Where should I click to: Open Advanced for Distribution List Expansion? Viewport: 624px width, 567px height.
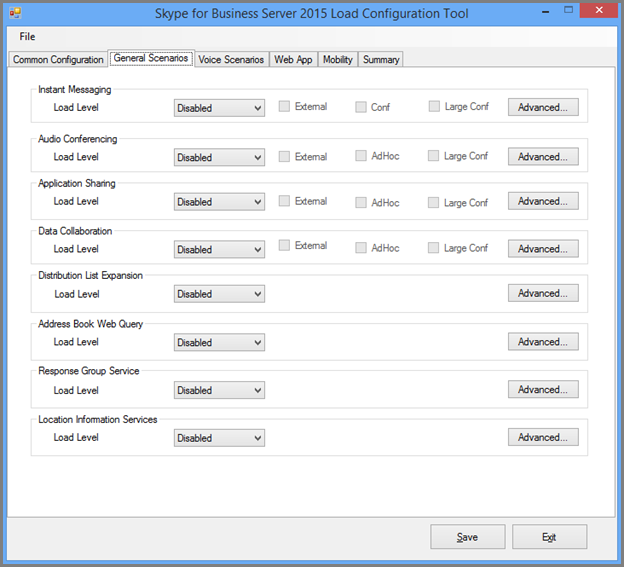point(543,293)
